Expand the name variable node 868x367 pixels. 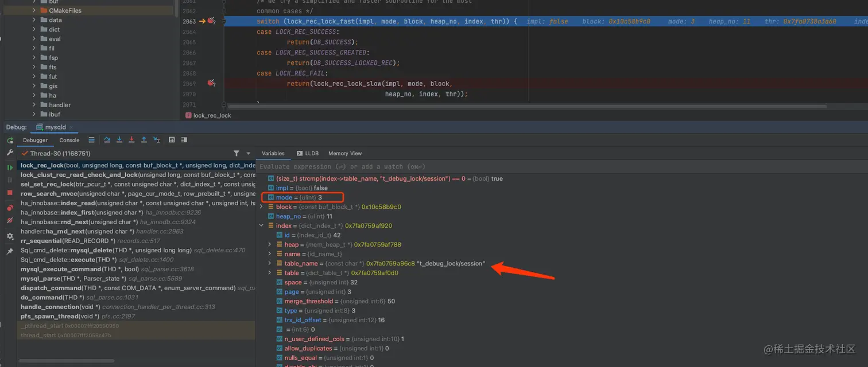click(x=270, y=253)
